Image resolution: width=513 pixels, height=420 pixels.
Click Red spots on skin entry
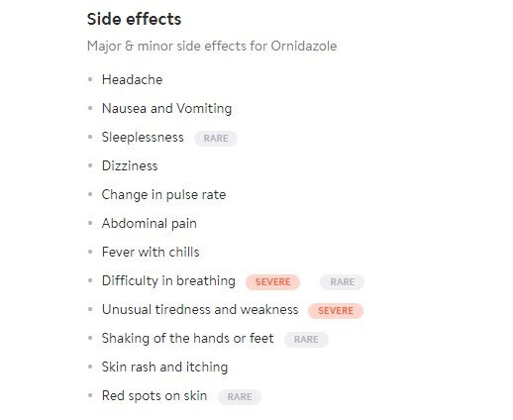(154, 395)
